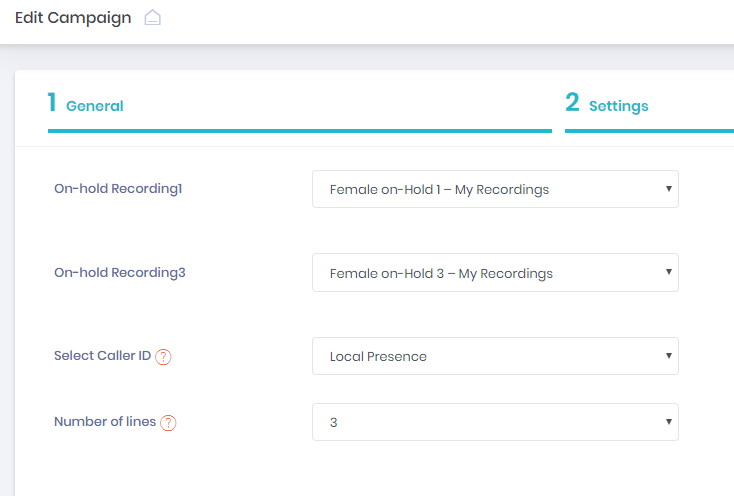Open the On-hold Recording1 dropdown

494,189
